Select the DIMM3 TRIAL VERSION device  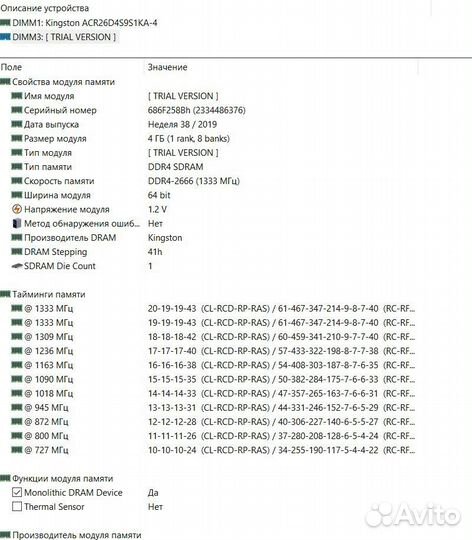point(64,37)
